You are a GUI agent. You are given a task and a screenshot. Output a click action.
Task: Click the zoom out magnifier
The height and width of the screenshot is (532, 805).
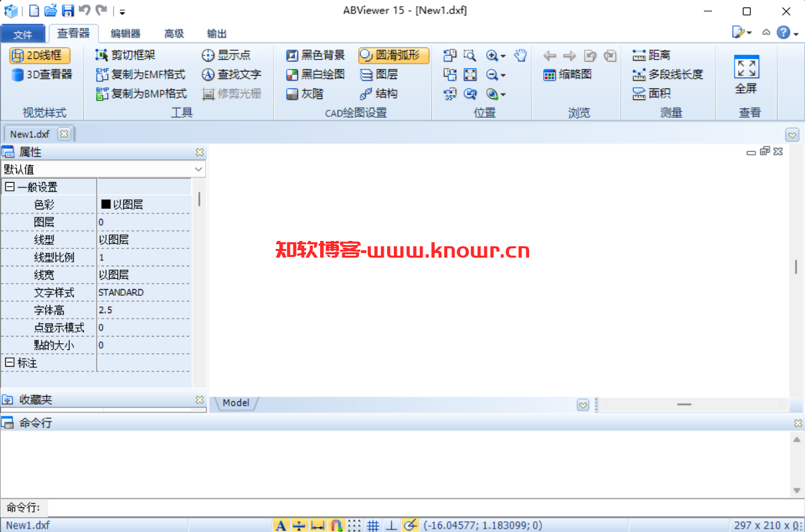492,74
